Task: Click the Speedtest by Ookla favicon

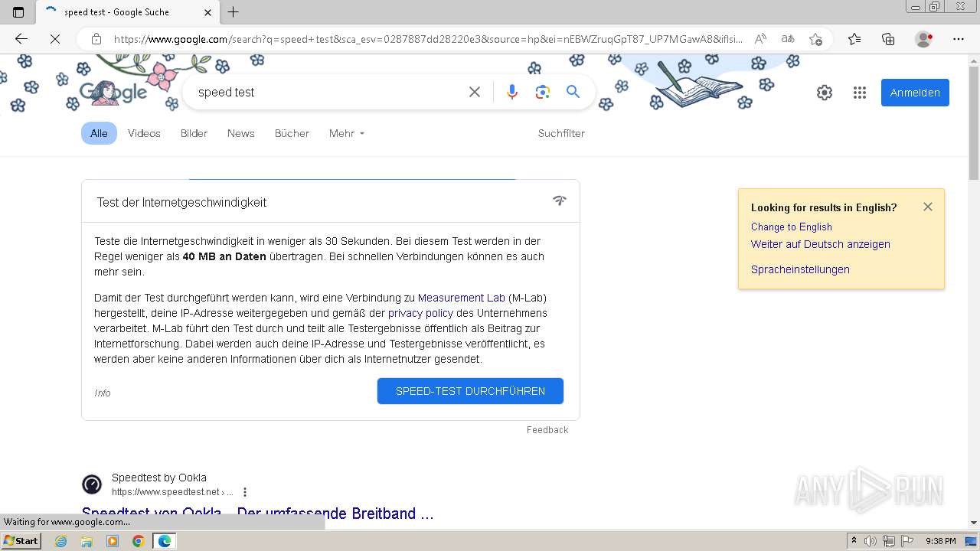Action: click(x=92, y=484)
